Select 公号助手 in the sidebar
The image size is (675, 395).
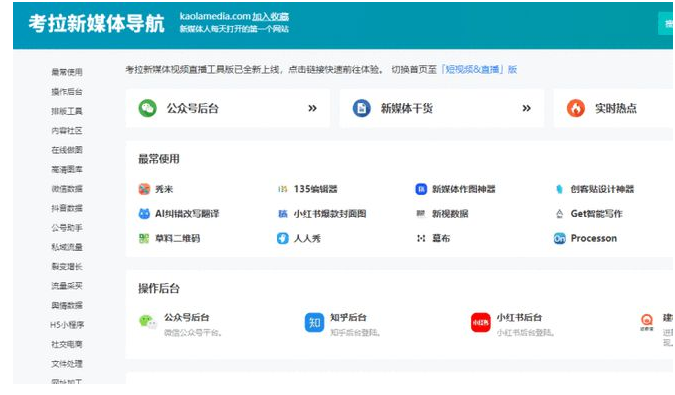(67, 228)
